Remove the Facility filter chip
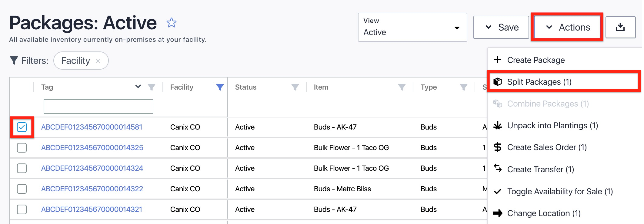This screenshot has width=644, height=224. coord(98,61)
